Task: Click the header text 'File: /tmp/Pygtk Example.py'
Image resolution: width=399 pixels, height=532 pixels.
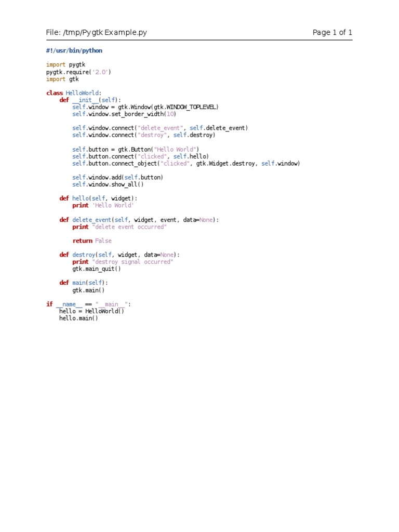Action: (x=96, y=32)
